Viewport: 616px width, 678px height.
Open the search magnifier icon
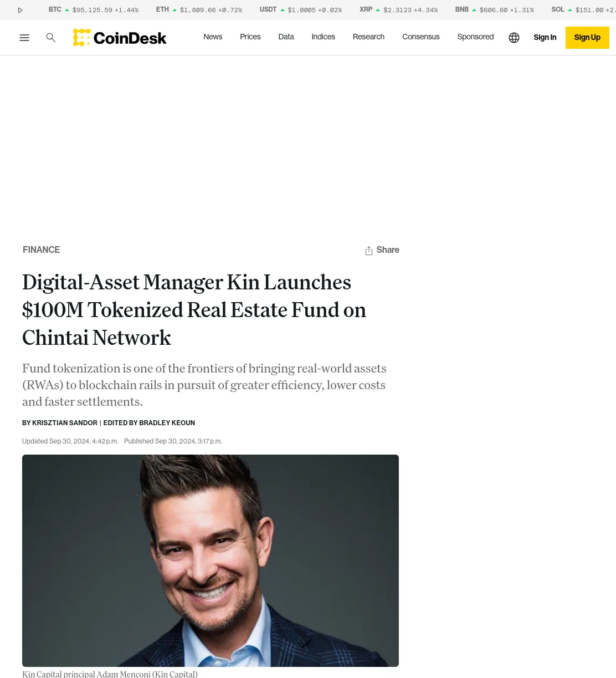tap(51, 38)
